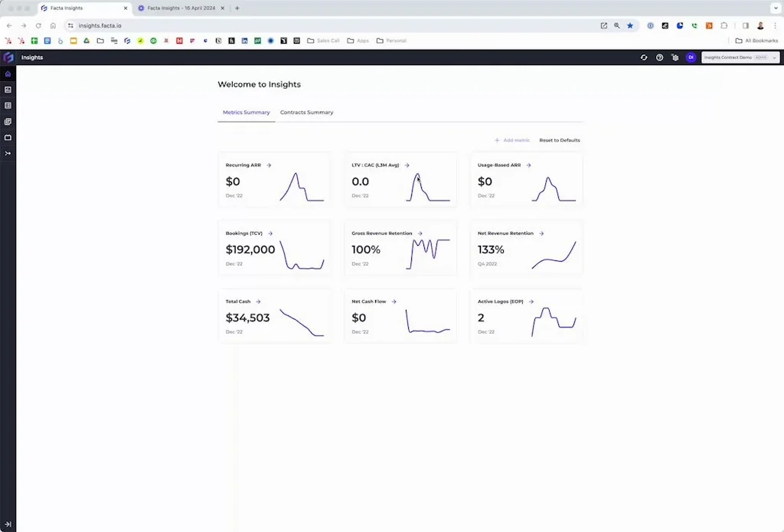Click the Total Cash metric card
The image size is (784, 532).
[274, 315]
